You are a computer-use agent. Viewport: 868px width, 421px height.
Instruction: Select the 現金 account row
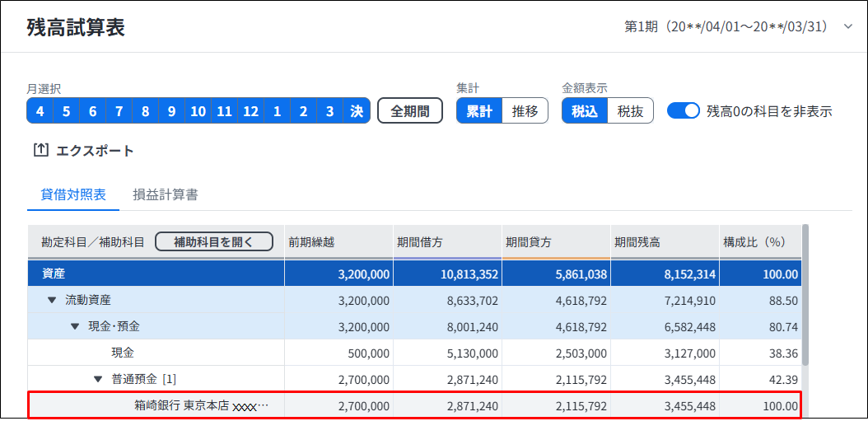[x=414, y=353]
